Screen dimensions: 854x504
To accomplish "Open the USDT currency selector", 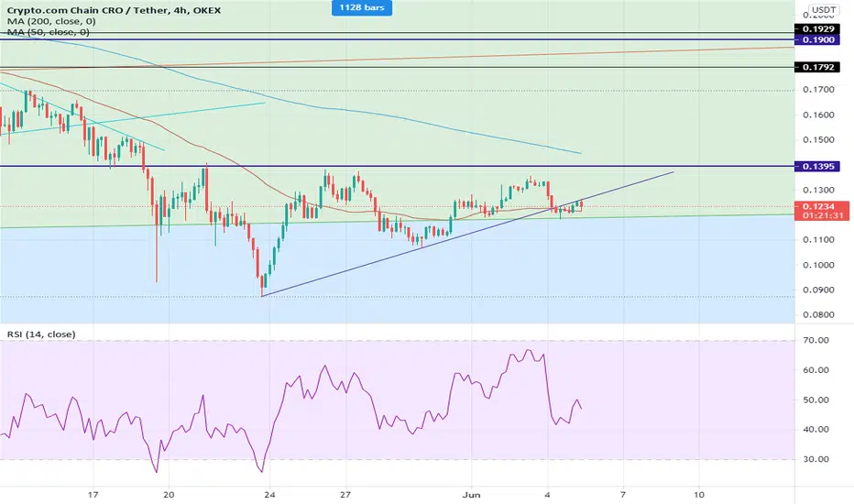I will point(823,10).
